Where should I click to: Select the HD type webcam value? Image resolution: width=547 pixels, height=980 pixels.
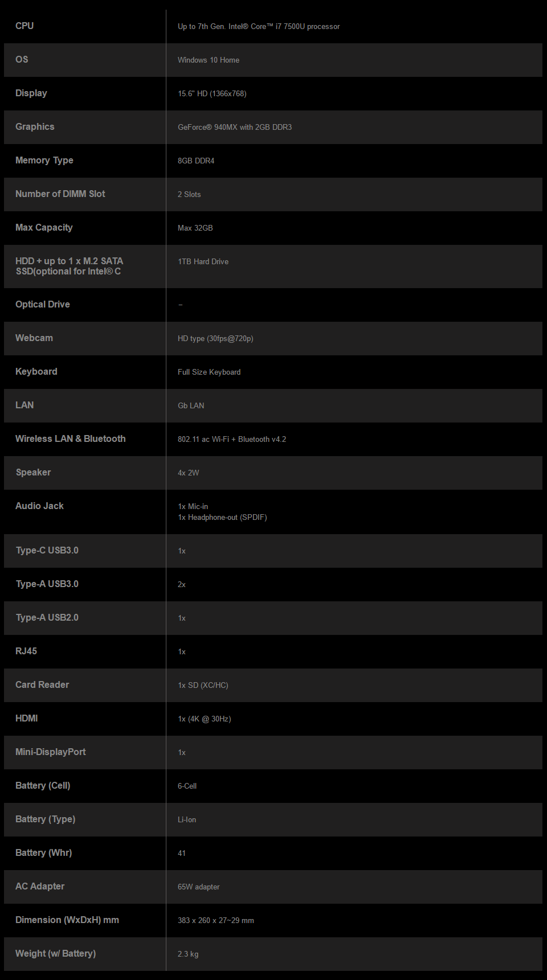click(x=215, y=339)
